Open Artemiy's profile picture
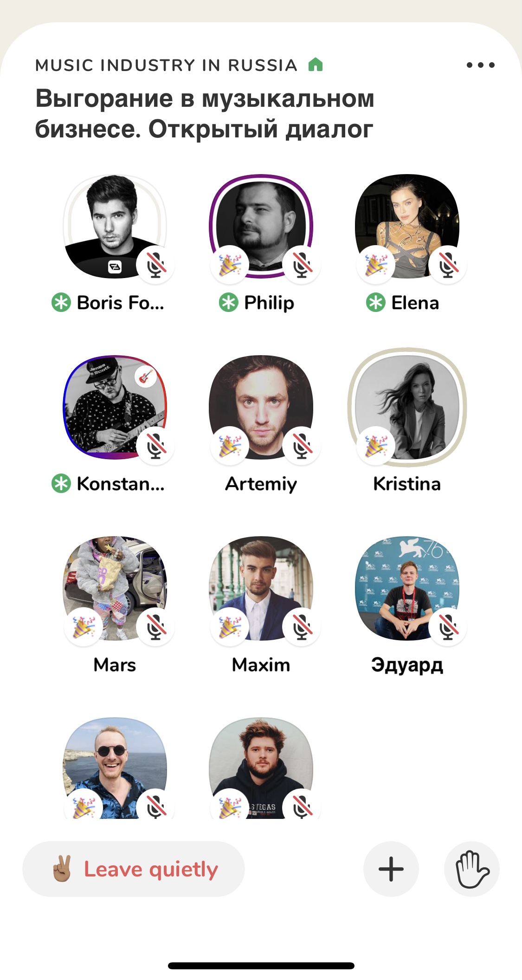The height and width of the screenshot is (980, 522). (x=261, y=407)
